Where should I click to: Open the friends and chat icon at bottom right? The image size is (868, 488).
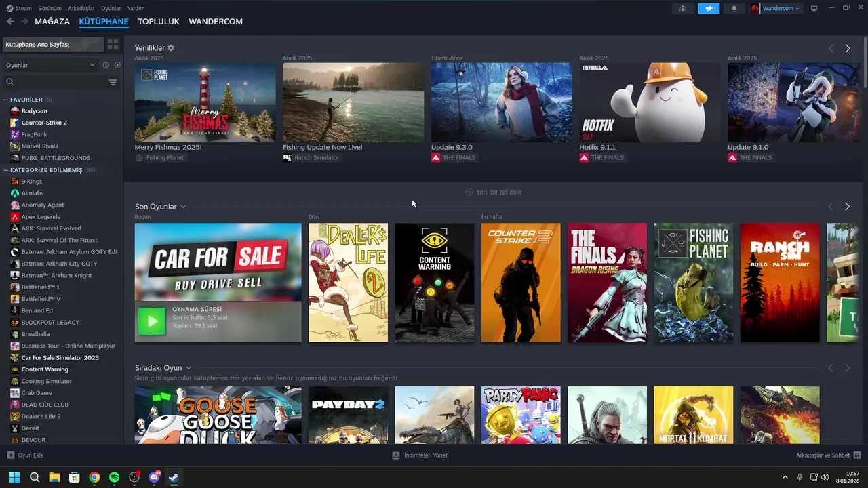857,455
